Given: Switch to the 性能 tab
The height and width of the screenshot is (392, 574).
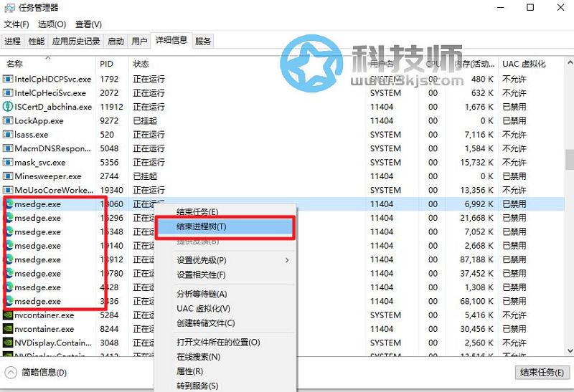Looking at the screenshot, I should tap(37, 42).
